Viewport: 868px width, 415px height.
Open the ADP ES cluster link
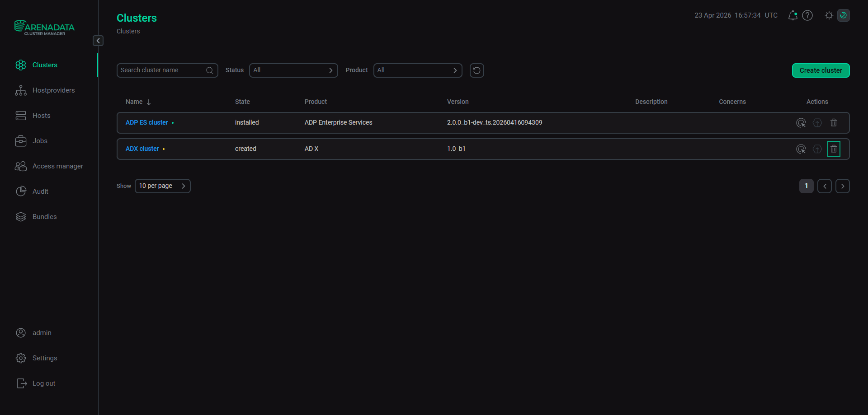tap(147, 123)
